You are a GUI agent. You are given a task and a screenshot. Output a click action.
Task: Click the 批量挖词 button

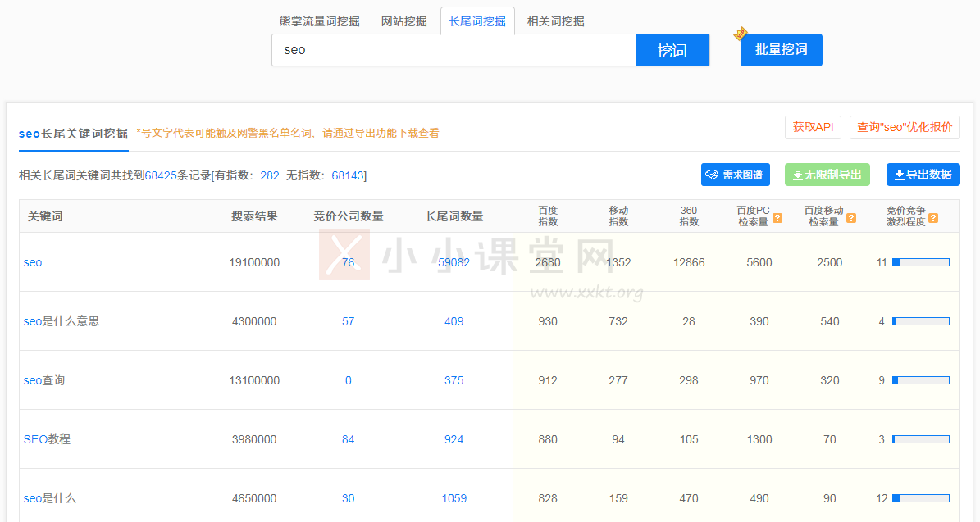(x=782, y=50)
